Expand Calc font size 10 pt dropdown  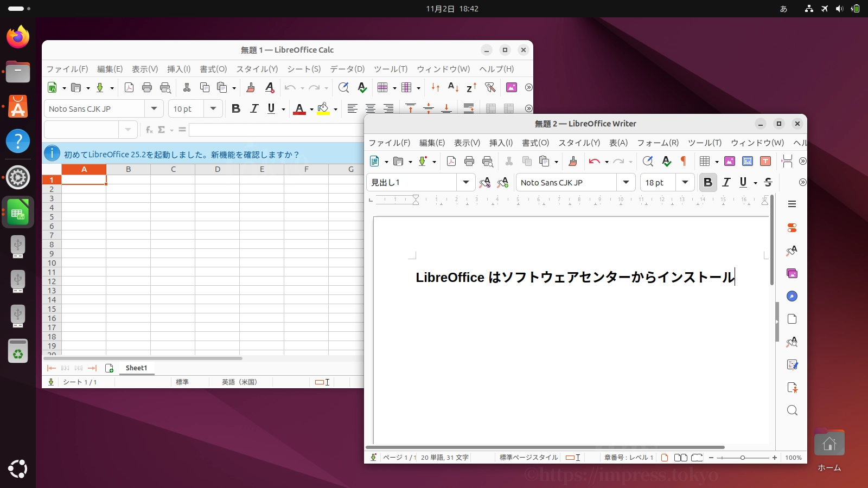[213, 108]
